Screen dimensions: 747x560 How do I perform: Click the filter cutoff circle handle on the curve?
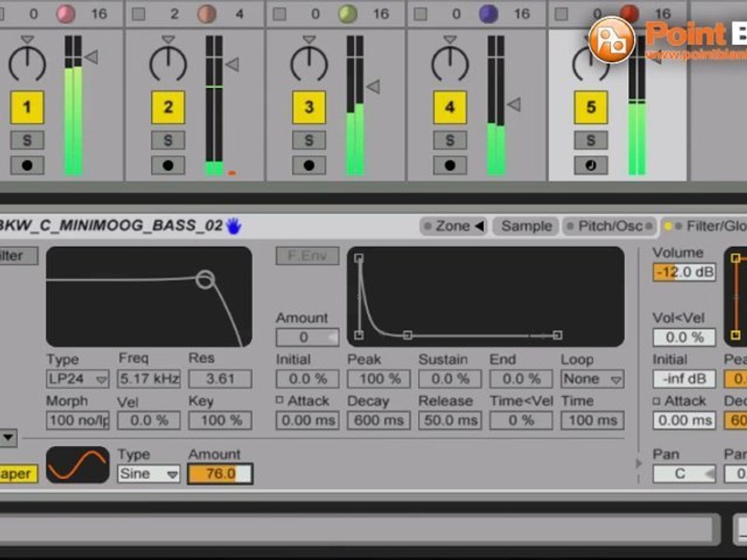coord(205,279)
